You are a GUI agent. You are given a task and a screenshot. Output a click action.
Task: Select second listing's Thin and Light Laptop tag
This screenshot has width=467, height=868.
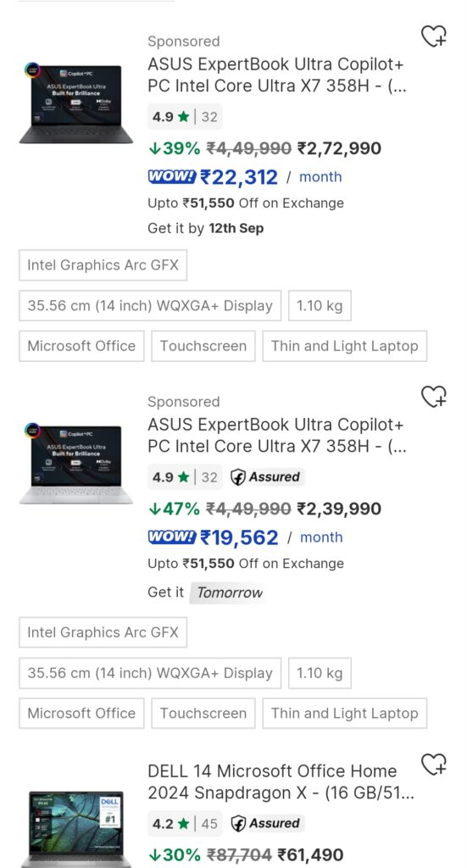pos(345,713)
